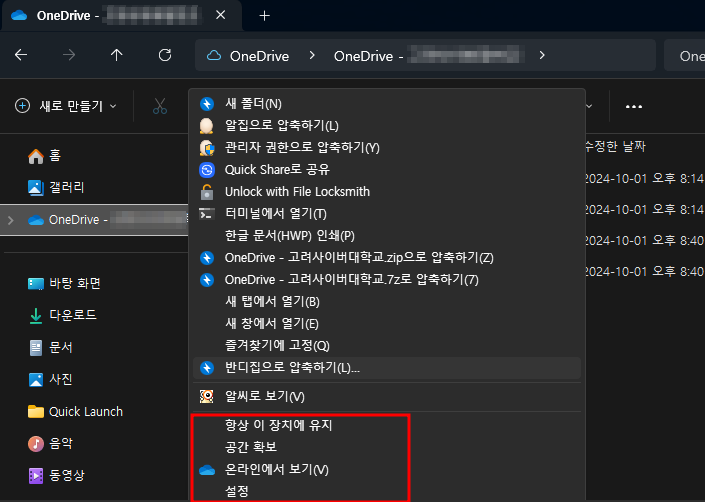Click the Back navigation arrow
705x502 pixels.
click(21, 55)
